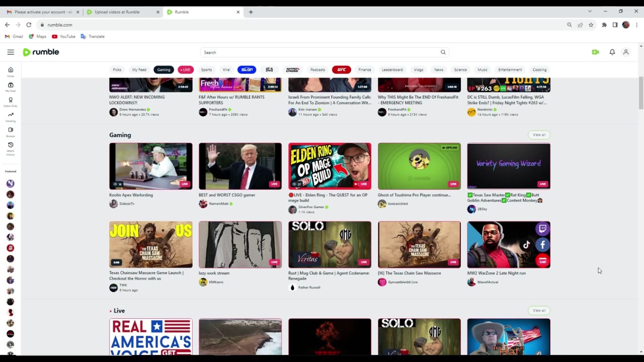Open Chrome three-dot menu
The width and height of the screenshot is (644, 362).
tap(637, 25)
